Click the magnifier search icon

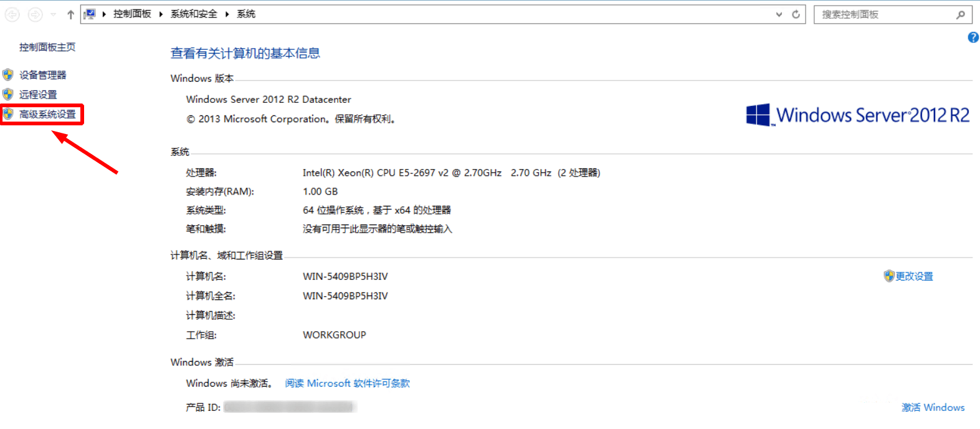click(x=961, y=14)
